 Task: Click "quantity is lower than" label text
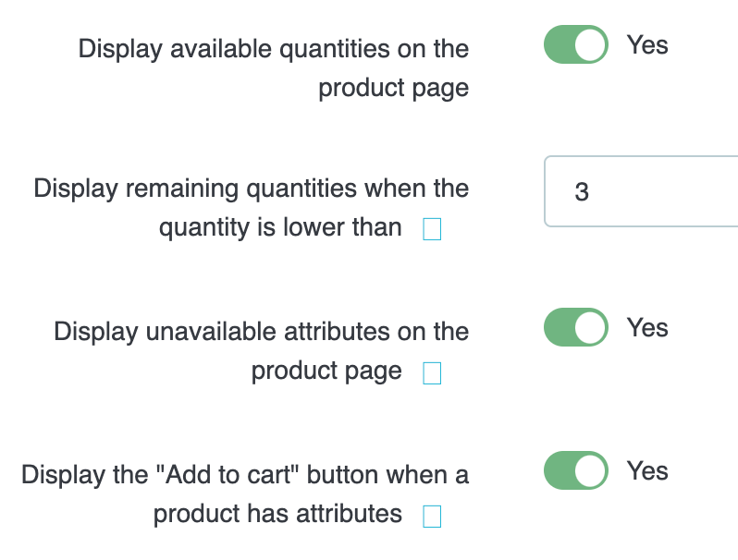[280, 227]
